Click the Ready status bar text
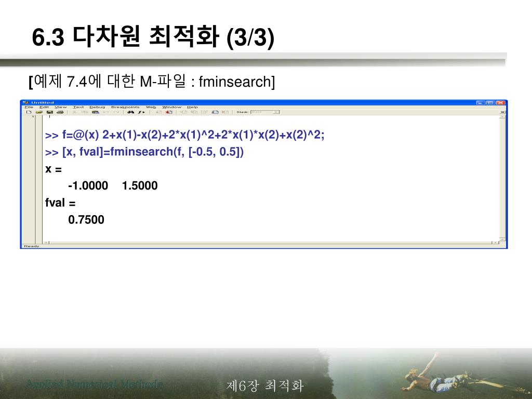532x399 pixels. coord(32,246)
